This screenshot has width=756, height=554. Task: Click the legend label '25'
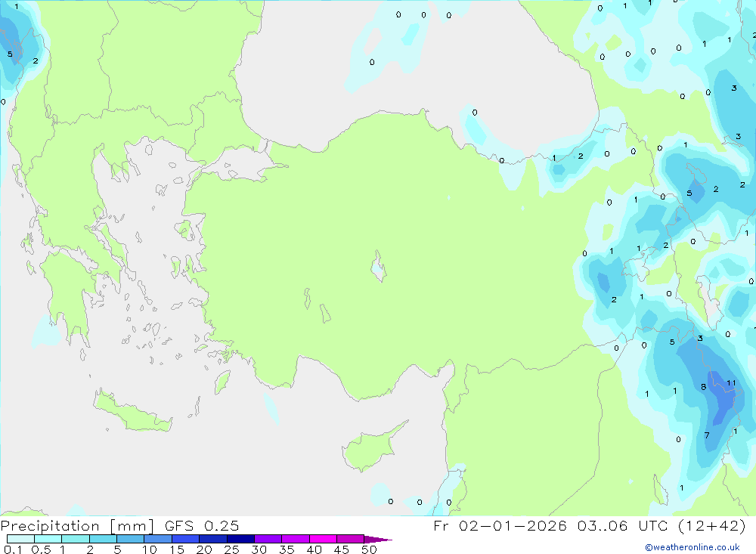[x=232, y=549]
